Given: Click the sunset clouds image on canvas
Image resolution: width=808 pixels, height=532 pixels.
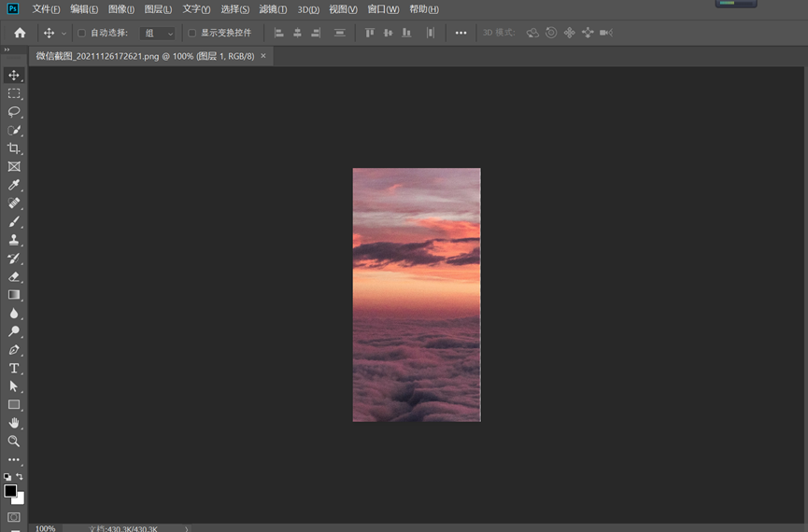Looking at the screenshot, I should (x=417, y=295).
